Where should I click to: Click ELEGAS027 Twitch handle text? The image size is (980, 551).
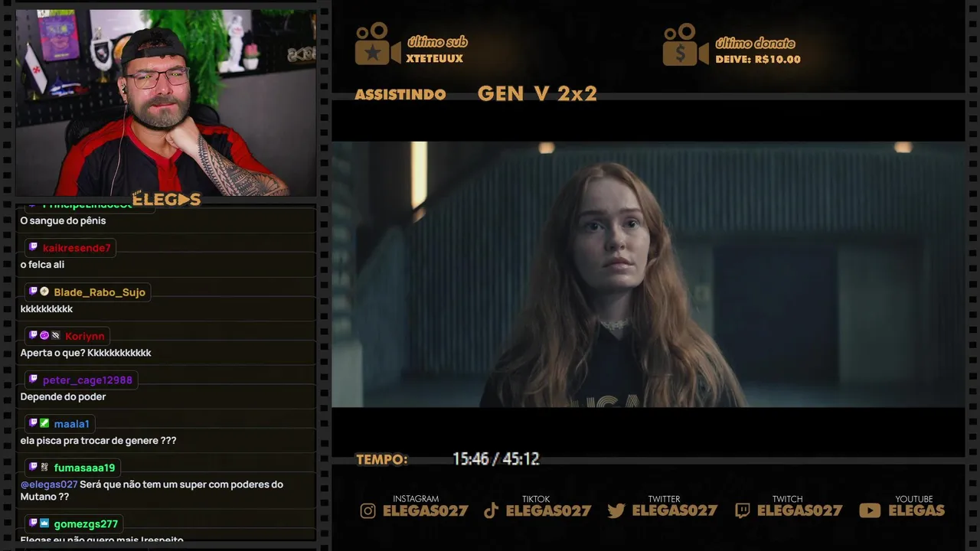tap(799, 510)
